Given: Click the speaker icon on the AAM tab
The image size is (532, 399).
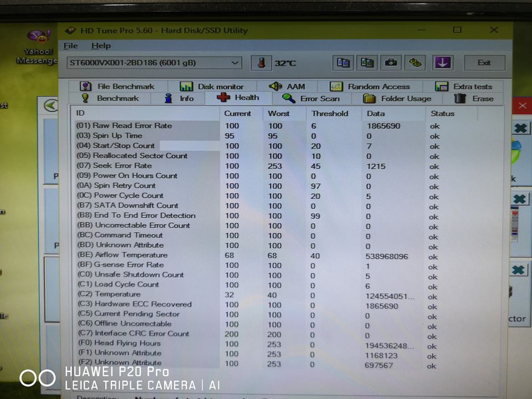Looking at the screenshot, I should click(275, 85).
